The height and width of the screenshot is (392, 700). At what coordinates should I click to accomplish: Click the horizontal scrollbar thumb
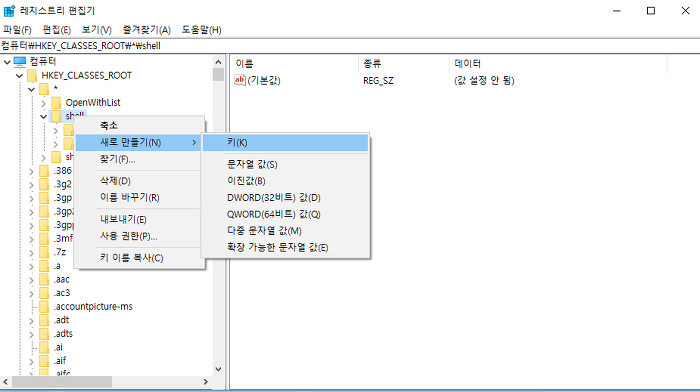point(62,382)
